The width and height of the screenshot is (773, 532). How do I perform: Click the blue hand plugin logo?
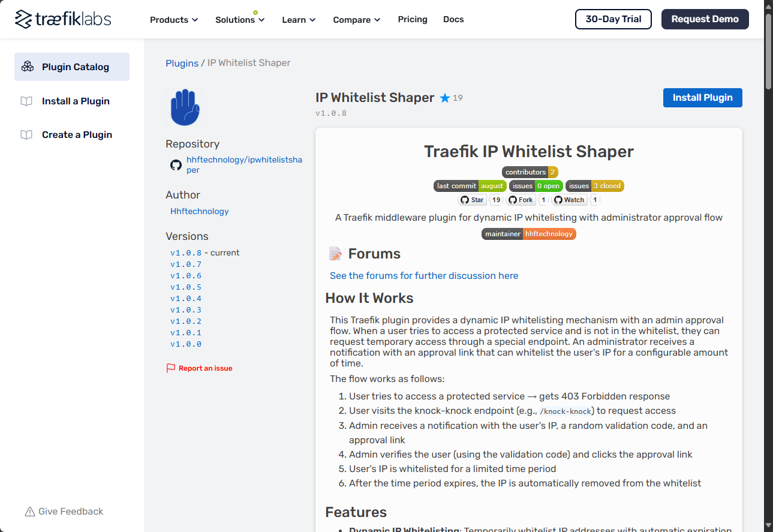click(x=185, y=107)
